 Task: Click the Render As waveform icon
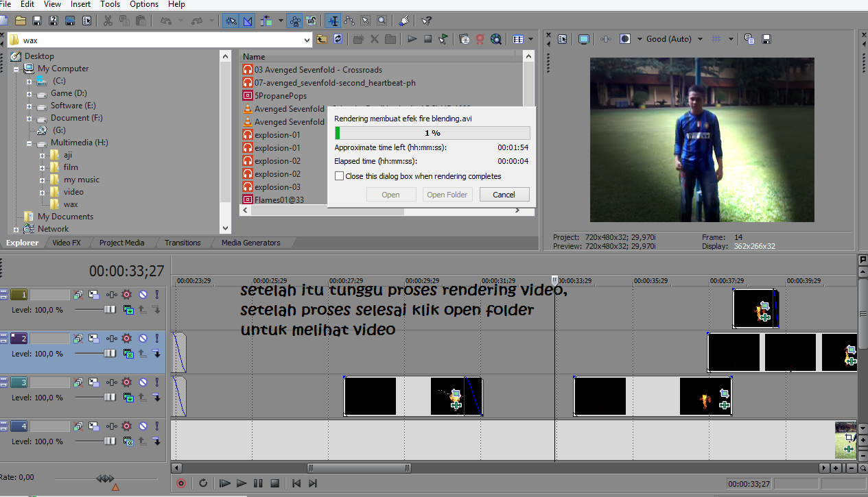tap(70, 20)
